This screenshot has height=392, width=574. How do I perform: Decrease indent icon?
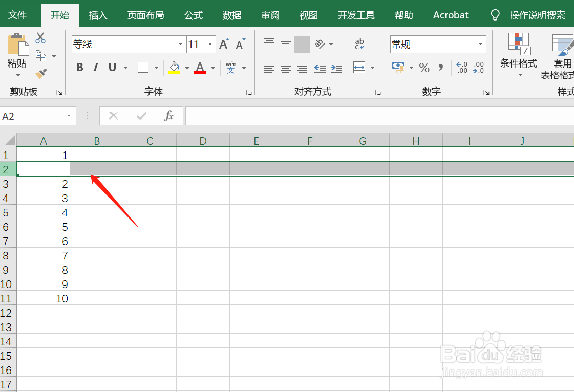point(320,68)
